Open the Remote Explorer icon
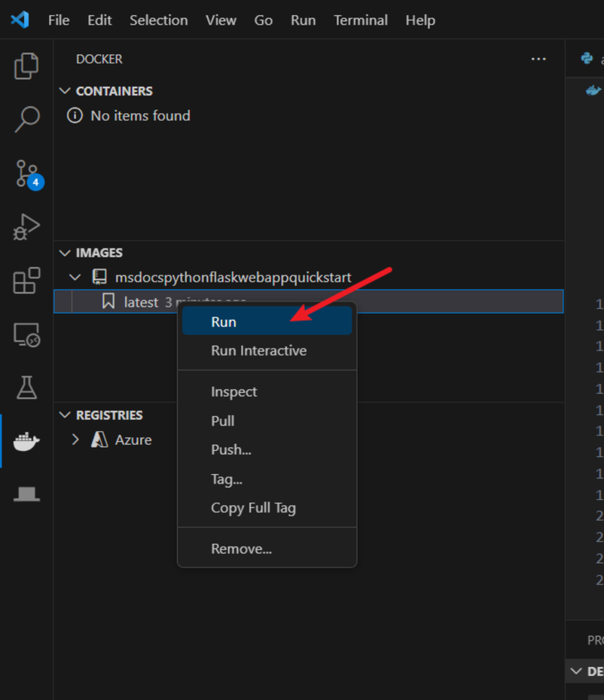The image size is (604, 700). [x=26, y=335]
